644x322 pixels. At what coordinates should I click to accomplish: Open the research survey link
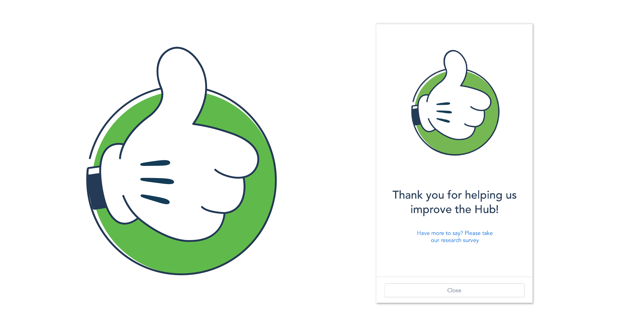pos(455,236)
